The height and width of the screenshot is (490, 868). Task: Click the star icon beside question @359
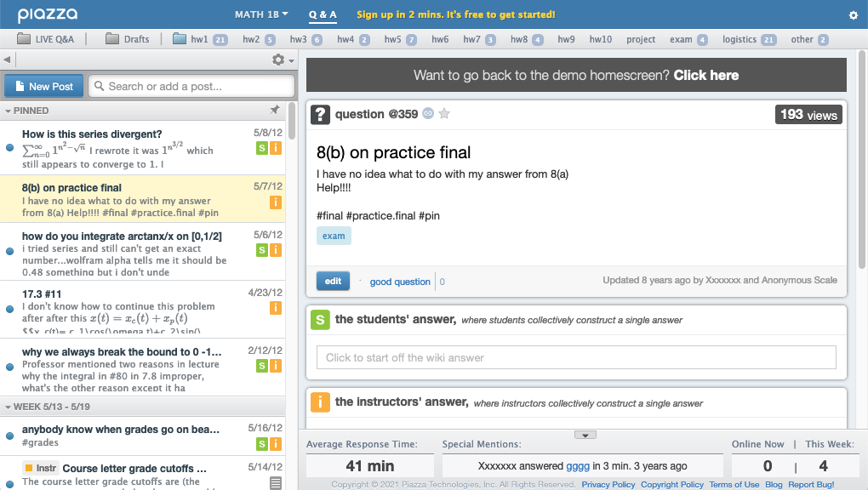coord(443,114)
